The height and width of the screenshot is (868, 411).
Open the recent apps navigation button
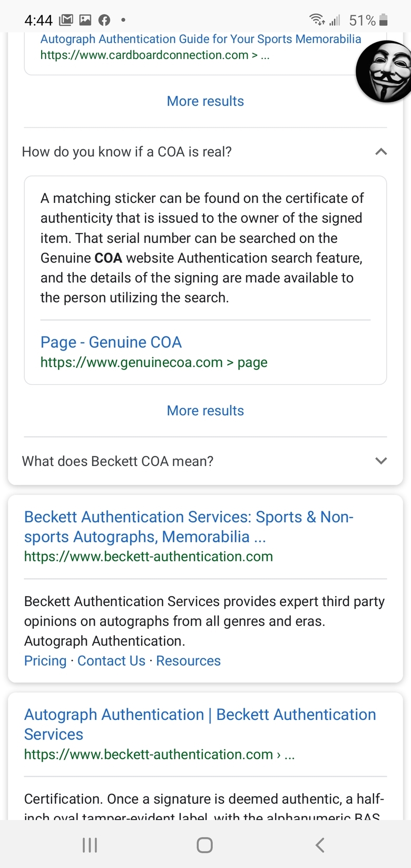click(x=90, y=845)
